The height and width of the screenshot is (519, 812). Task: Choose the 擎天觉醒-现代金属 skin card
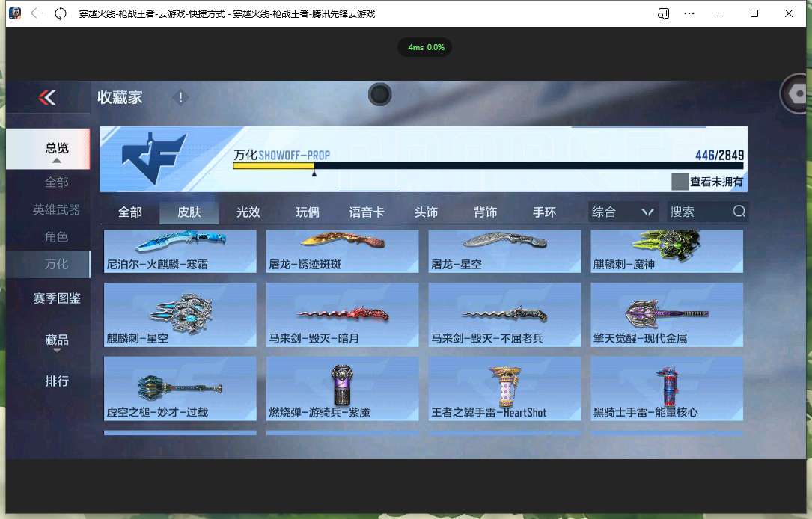(x=667, y=315)
